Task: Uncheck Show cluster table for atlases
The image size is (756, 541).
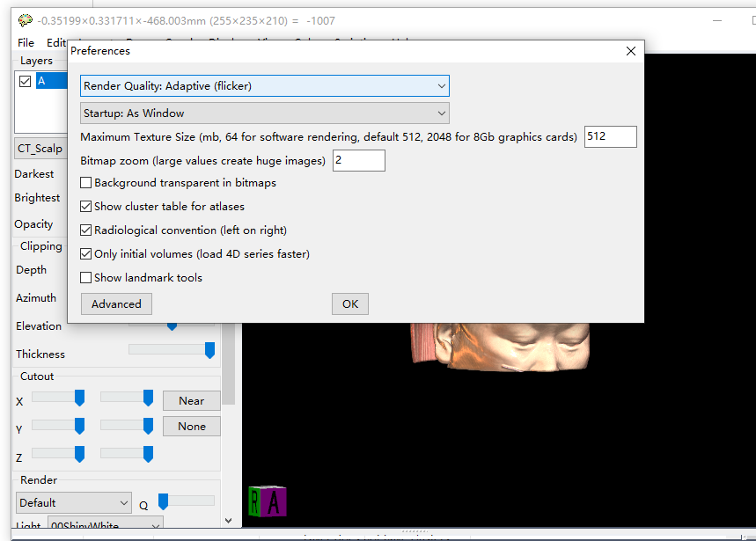Action: coord(86,207)
